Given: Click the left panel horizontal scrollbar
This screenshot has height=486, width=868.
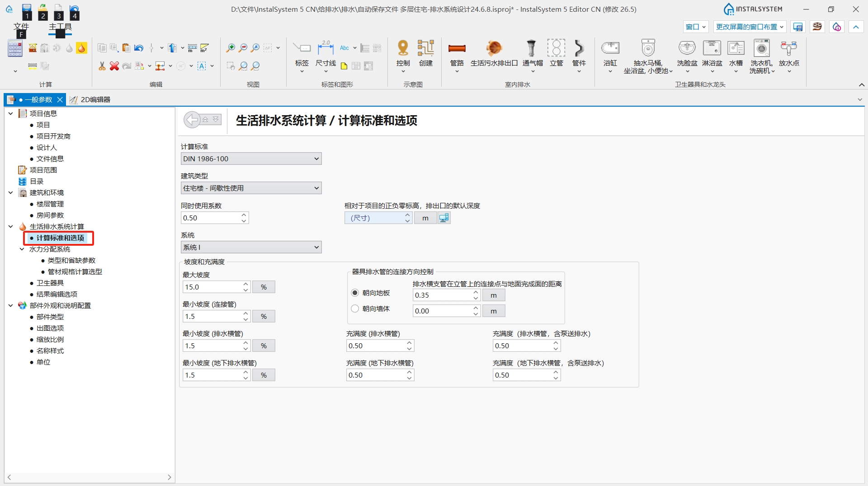Looking at the screenshot, I should click(x=90, y=477).
